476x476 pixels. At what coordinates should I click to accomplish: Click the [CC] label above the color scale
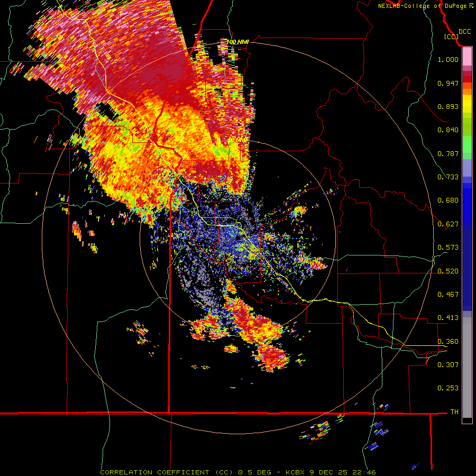(451, 36)
